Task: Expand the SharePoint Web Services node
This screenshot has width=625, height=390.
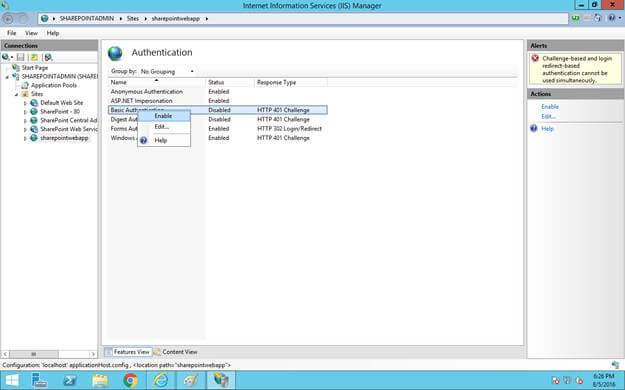Action: coord(25,130)
